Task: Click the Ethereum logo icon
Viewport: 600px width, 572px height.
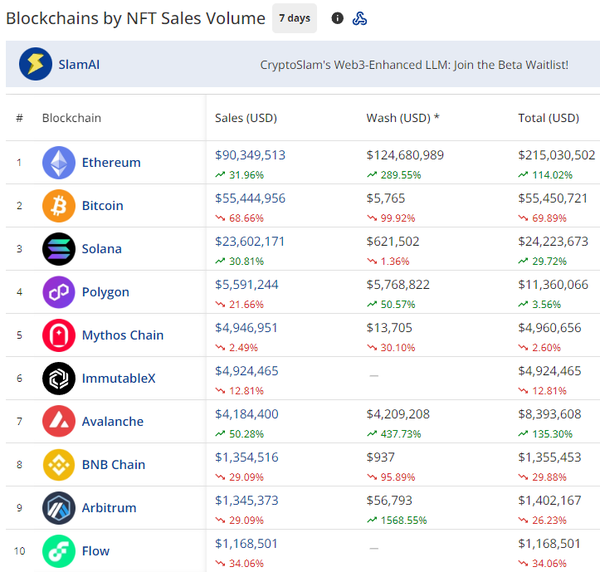Action: pyautogui.click(x=59, y=163)
